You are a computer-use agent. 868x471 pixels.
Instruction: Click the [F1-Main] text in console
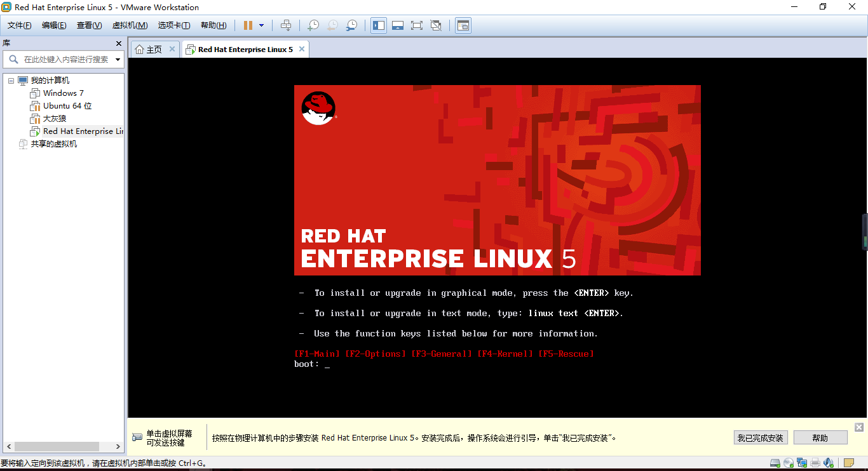pyautogui.click(x=317, y=354)
